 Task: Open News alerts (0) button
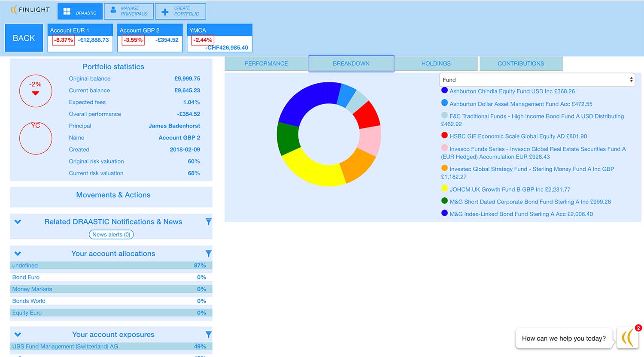(x=111, y=235)
